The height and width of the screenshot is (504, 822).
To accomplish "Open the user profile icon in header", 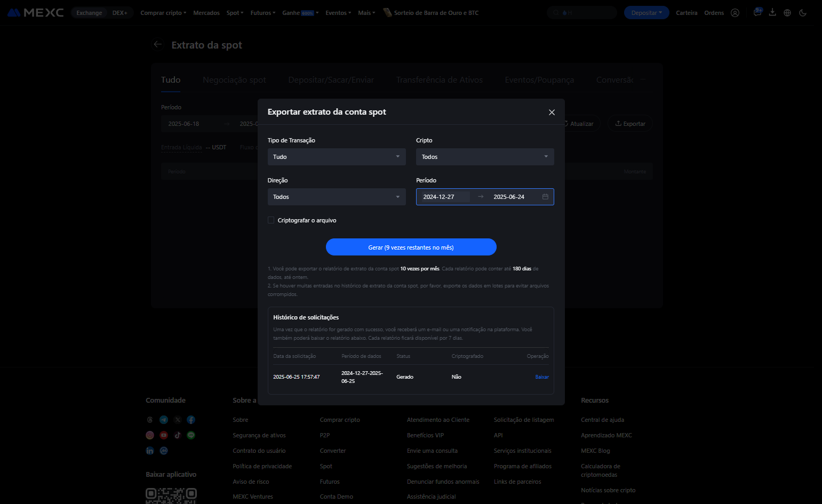I will 735,13.
